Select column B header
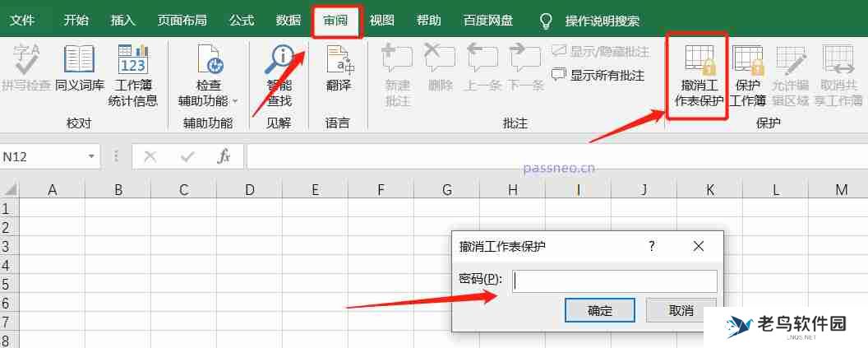Viewport: 868px width, 348px height. click(x=118, y=191)
